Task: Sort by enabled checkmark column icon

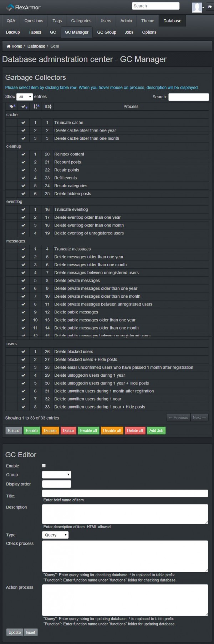Action: pos(24,106)
